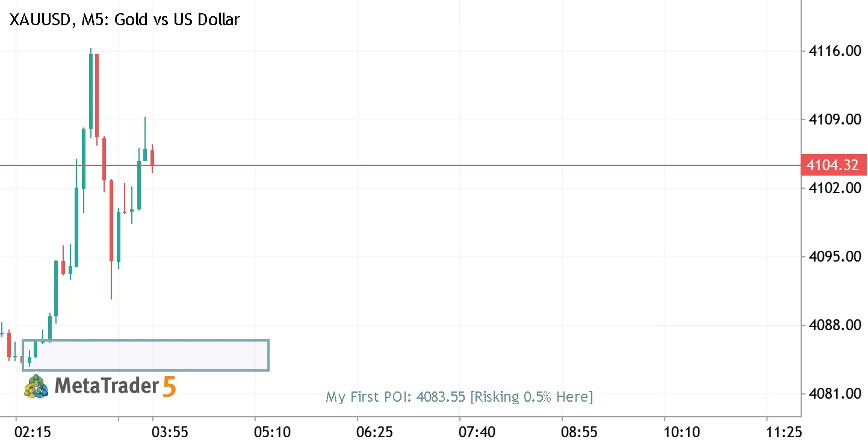This screenshot has width=868, height=445.
Task: Click the XAUUSD, M5 chart title
Action: [125, 19]
